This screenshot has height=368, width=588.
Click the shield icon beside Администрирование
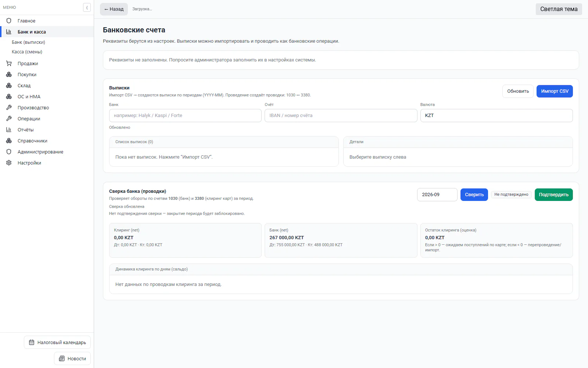[x=9, y=152]
